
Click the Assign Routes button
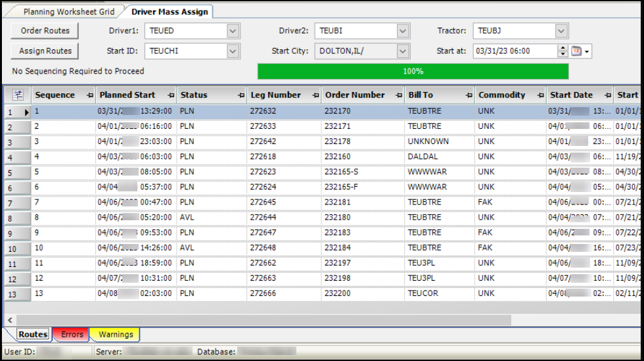[x=45, y=51]
